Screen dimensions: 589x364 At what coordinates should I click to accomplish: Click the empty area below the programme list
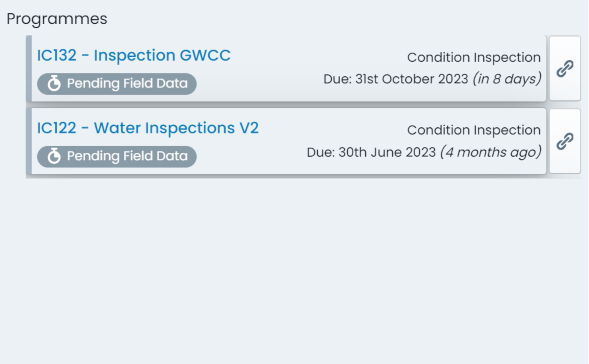point(294,270)
